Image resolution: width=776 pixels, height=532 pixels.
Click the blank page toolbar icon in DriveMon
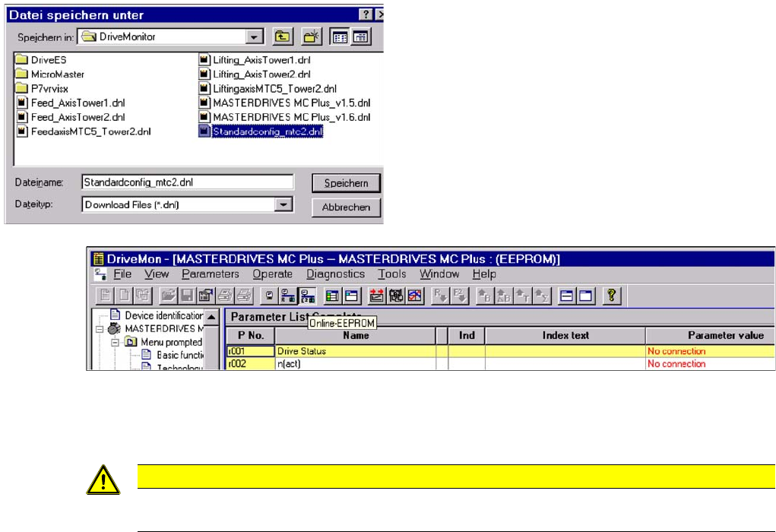pyautogui.click(x=124, y=296)
